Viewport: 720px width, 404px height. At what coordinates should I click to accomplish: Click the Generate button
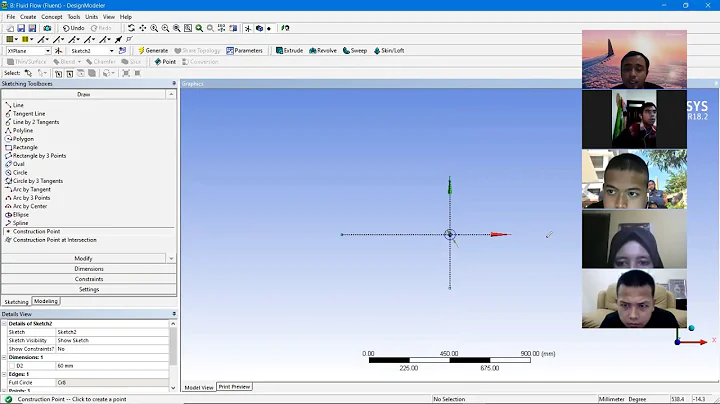153,50
